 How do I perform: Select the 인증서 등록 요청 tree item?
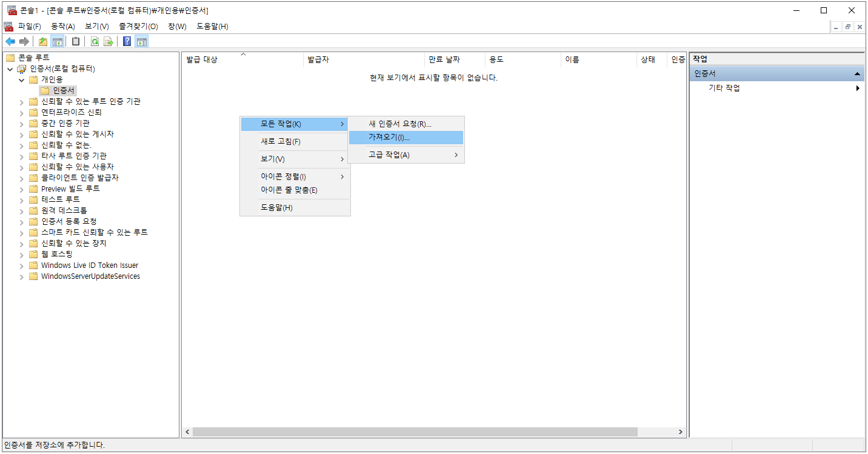69,221
